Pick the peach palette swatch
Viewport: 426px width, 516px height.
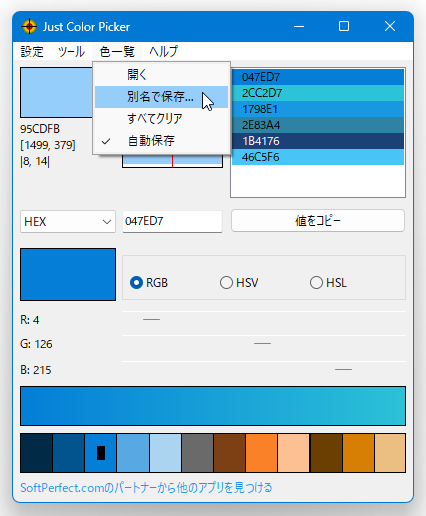[x=294, y=453]
